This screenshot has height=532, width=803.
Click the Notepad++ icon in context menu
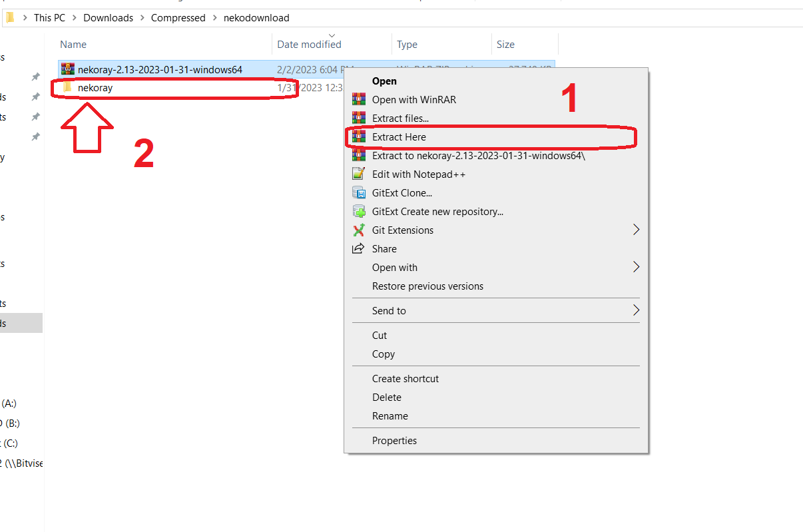pyautogui.click(x=359, y=174)
